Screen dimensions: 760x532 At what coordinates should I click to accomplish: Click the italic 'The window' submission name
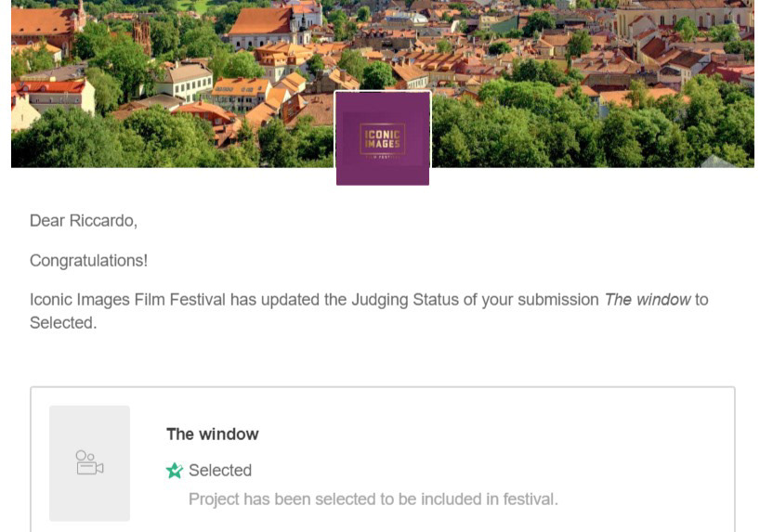(x=647, y=300)
